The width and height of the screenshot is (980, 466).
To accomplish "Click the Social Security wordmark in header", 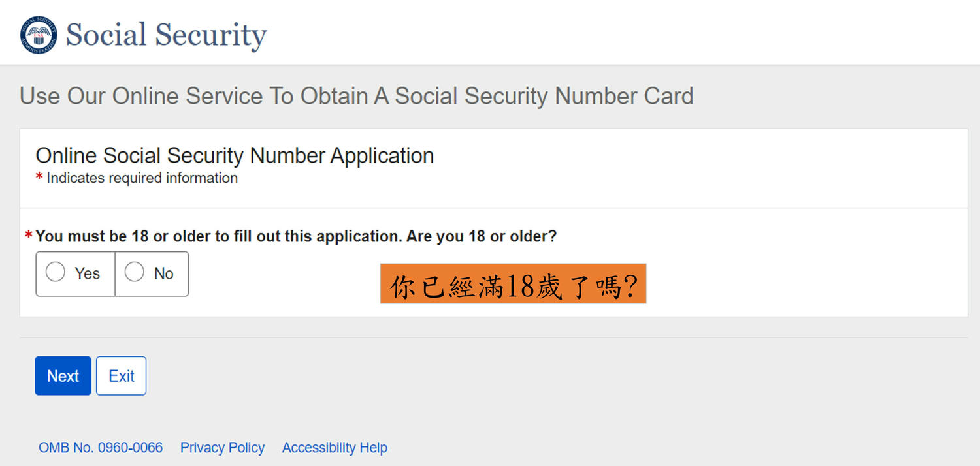I will (x=166, y=35).
